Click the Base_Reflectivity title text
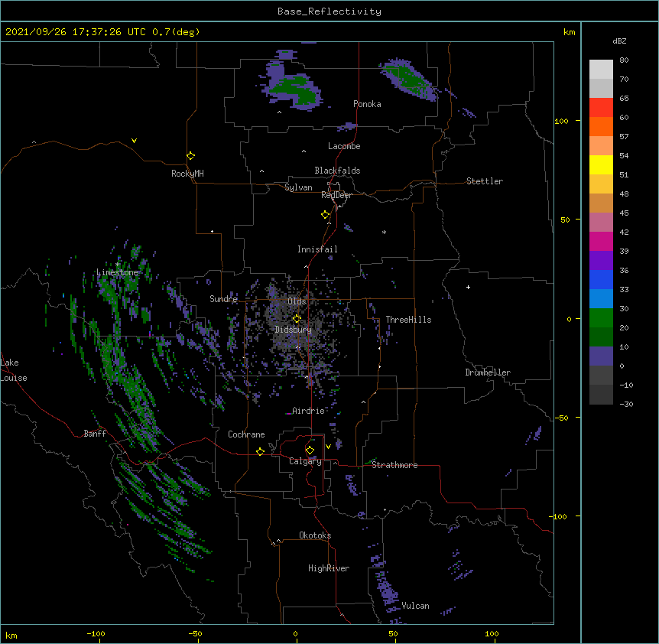Viewport: 659px width, 644px height. [x=329, y=11]
